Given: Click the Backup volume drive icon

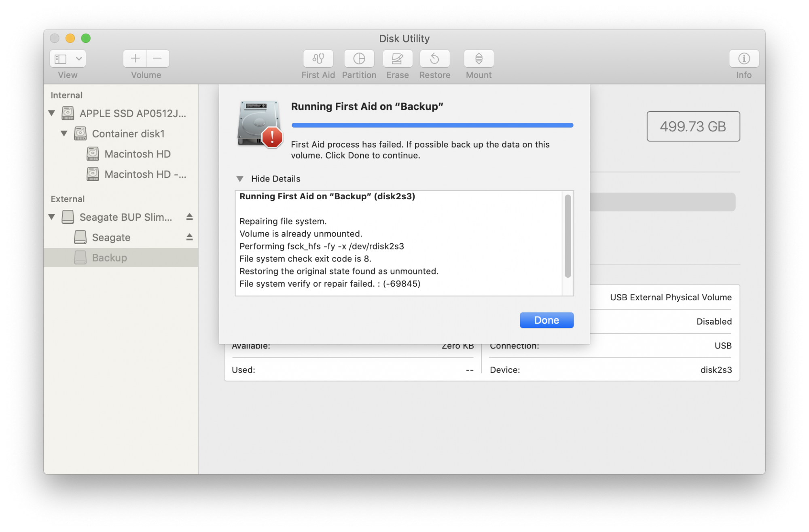Looking at the screenshot, I should [x=80, y=258].
